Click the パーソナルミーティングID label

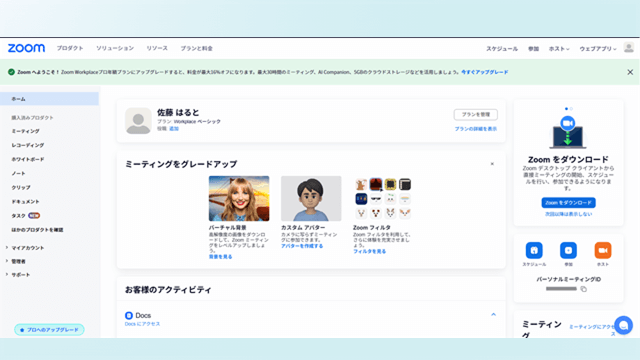pyautogui.click(x=568, y=280)
